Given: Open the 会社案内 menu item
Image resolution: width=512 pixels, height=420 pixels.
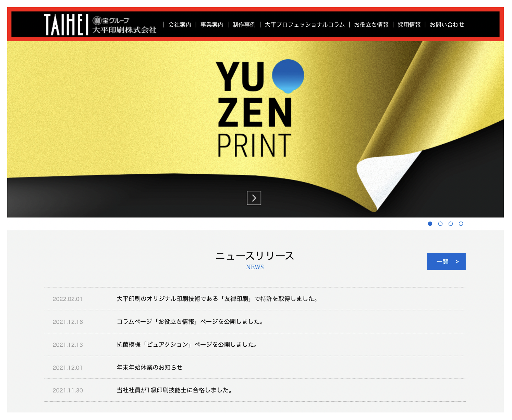Looking at the screenshot, I should (x=180, y=25).
